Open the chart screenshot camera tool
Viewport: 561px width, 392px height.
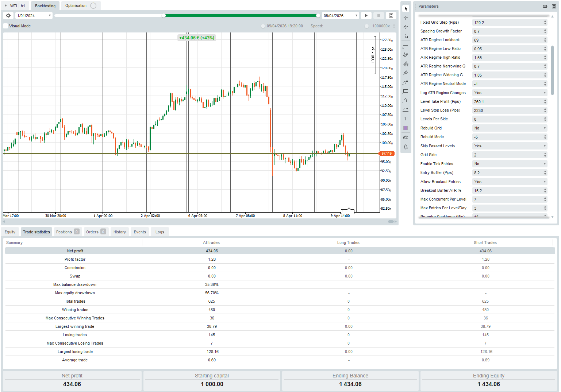coord(406,137)
